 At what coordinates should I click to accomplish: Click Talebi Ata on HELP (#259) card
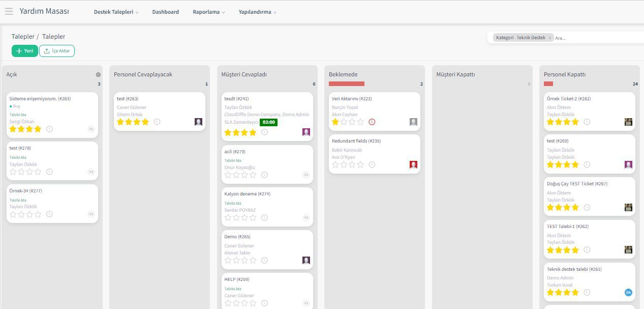click(233, 289)
